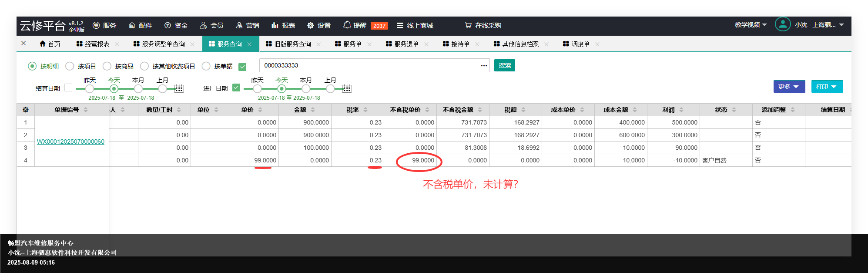Enable the 结算日期 checkbox

(68, 88)
